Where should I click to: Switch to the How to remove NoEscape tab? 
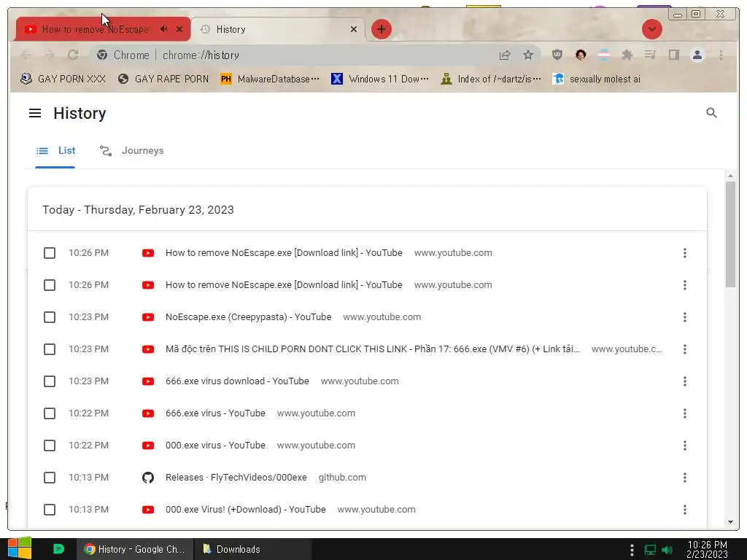[x=103, y=29]
